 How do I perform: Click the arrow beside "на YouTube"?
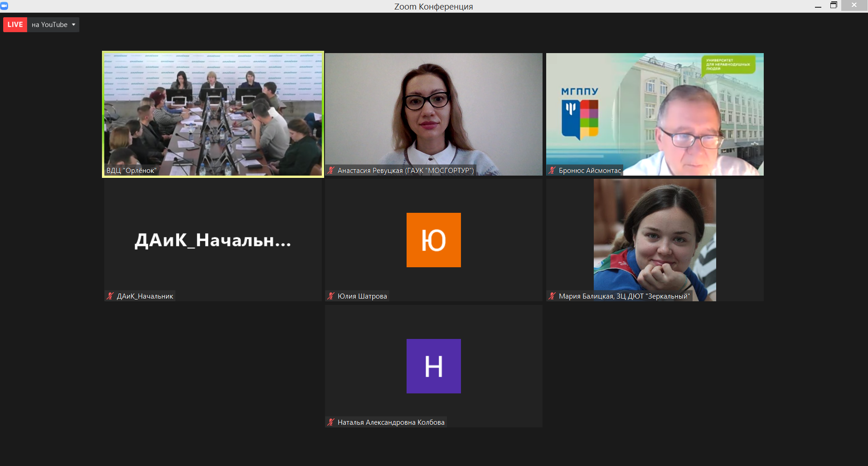tap(73, 25)
